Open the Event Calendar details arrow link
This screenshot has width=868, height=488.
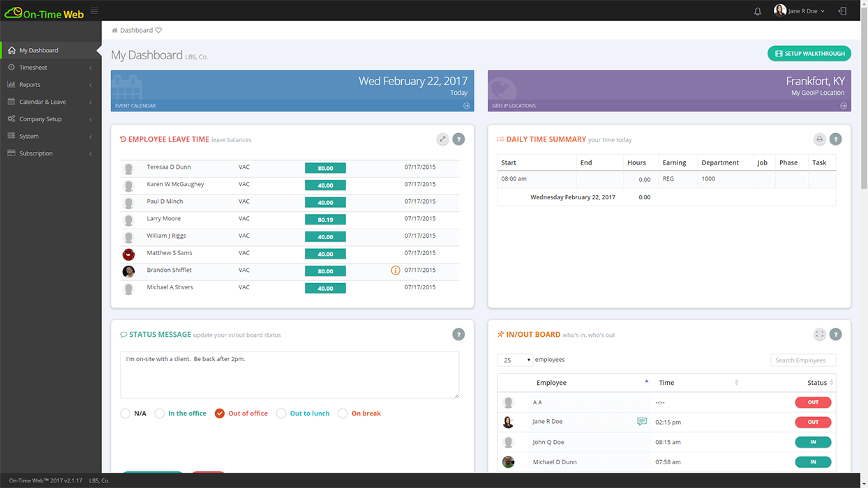tap(465, 106)
